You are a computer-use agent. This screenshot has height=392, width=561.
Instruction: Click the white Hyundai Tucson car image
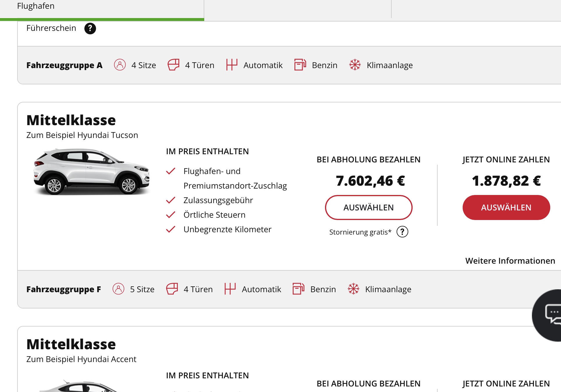click(91, 172)
